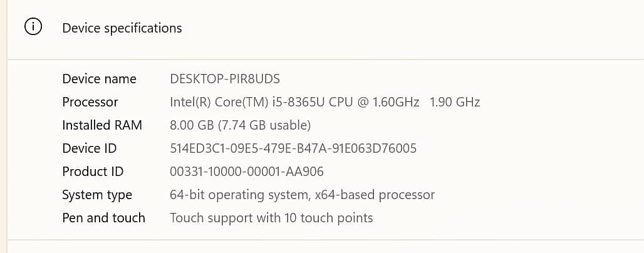Select the Touch support with 10 touch points text
This screenshot has height=253, width=644.
pos(271,218)
